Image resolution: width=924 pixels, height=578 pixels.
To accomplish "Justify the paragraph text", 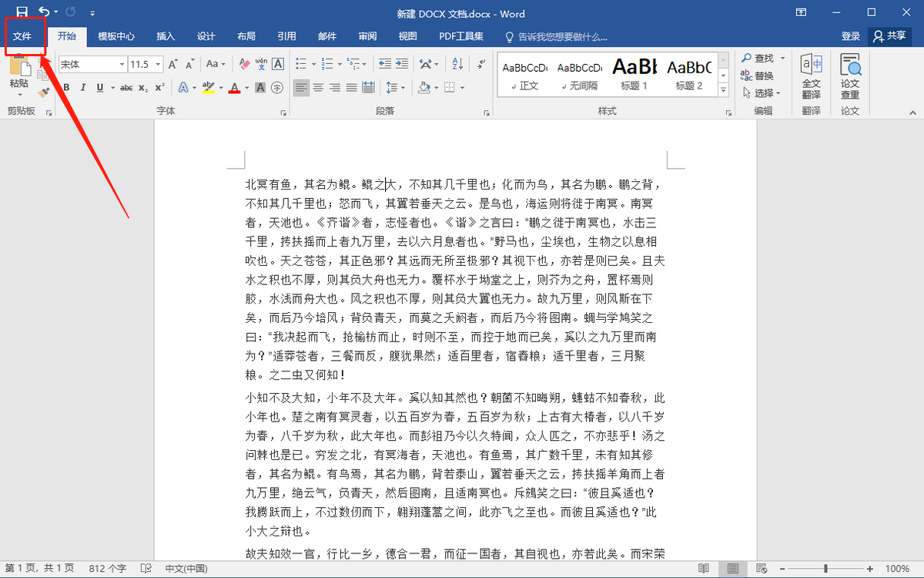I will [352, 87].
